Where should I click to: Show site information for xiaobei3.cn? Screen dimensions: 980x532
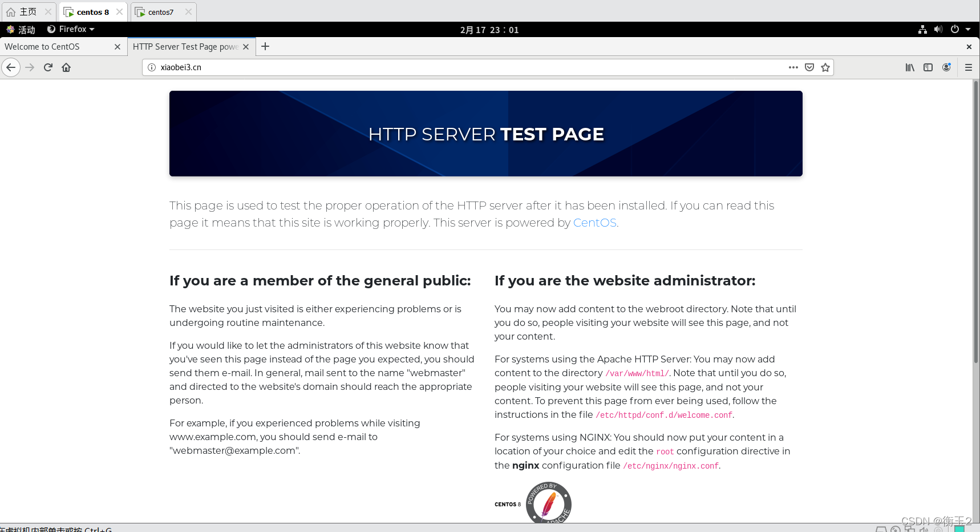152,67
